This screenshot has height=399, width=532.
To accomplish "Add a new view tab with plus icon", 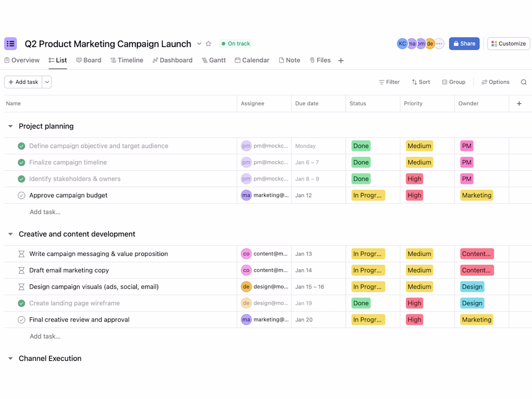I will click(x=340, y=60).
